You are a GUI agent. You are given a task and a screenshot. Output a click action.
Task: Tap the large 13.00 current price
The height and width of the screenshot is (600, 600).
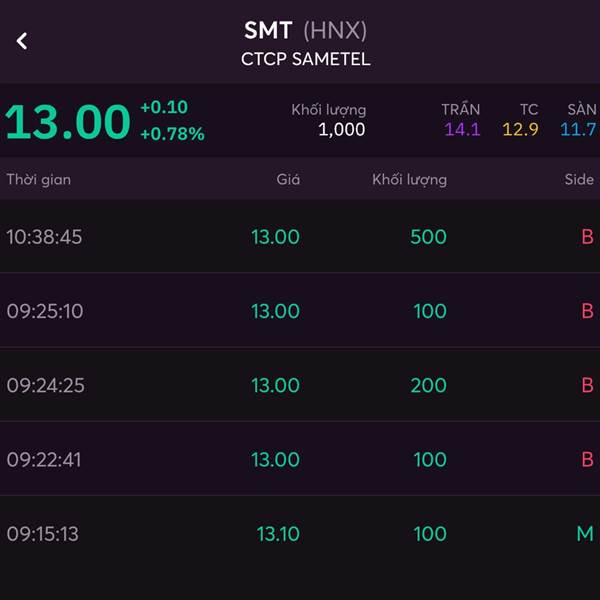[68, 122]
